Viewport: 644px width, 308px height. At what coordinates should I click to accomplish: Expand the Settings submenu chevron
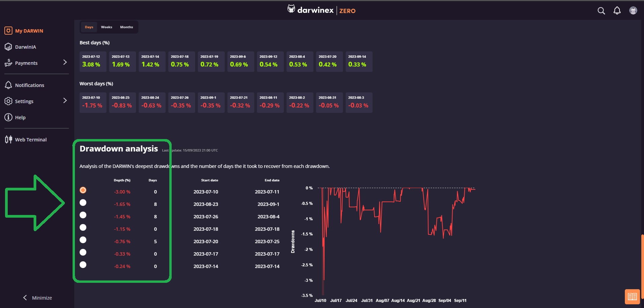tap(65, 101)
